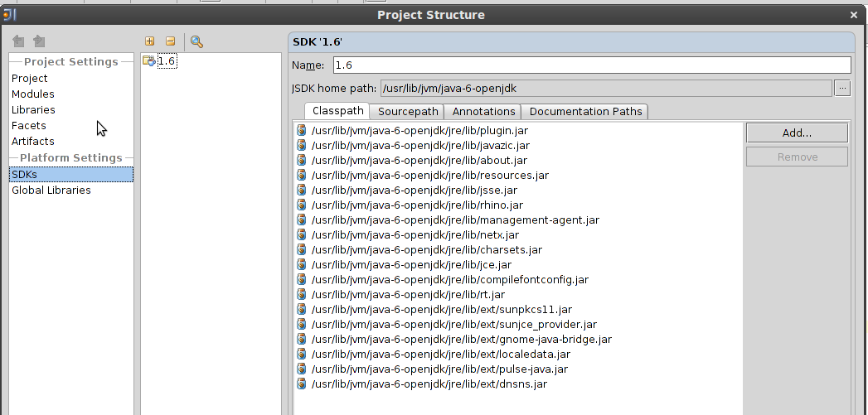The image size is (868, 415).
Task: Open the Annotations tab
Action: click(483, 112)
